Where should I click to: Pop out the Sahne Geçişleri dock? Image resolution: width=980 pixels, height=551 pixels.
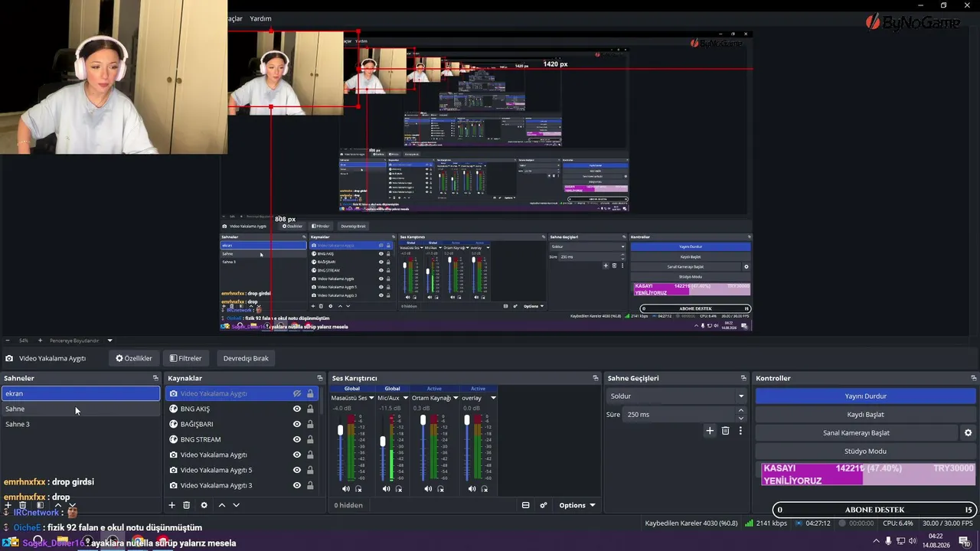click(743, 378)
